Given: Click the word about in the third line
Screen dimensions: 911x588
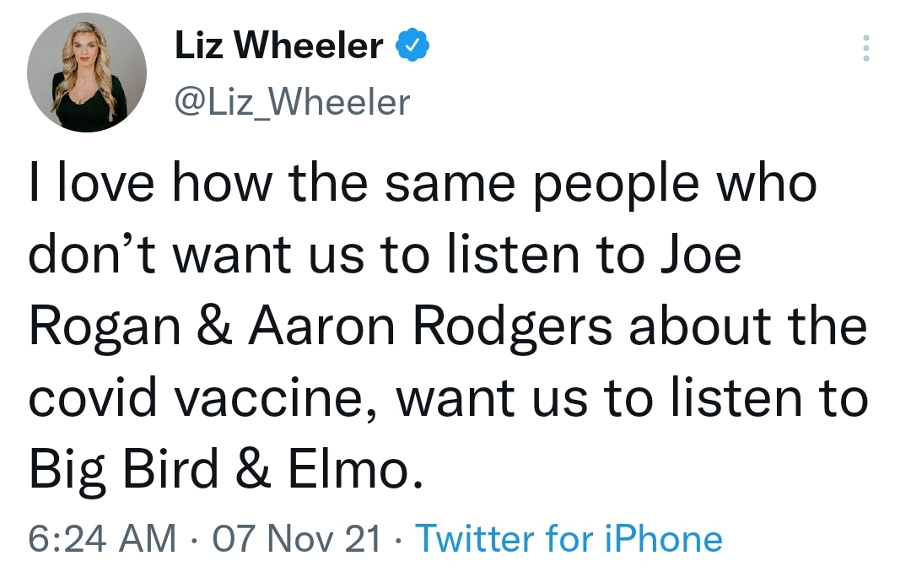Looking at the screenshot, I should pyautogui.click(x=700, y=326).
